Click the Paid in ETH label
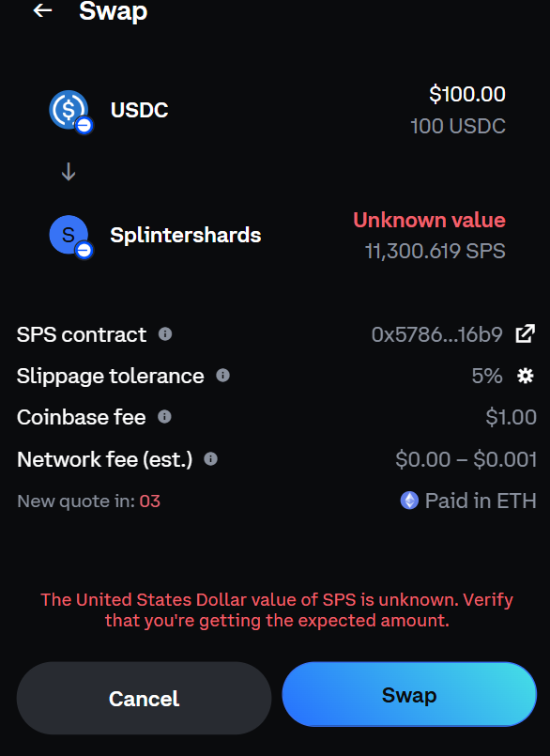This screenshot has width=550, height=756. tap(481, 501)
